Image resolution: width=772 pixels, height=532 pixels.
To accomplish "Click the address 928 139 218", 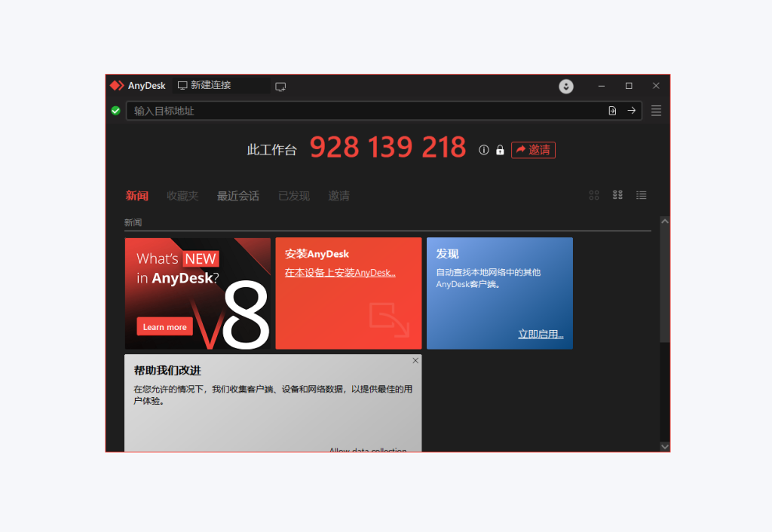I will click(x=388, y=147).
